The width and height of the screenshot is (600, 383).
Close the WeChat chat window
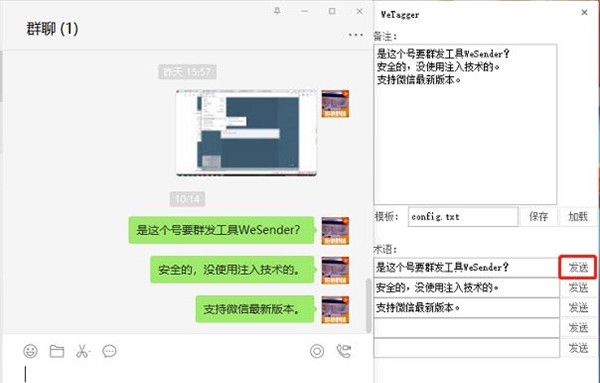pos(359,11)
